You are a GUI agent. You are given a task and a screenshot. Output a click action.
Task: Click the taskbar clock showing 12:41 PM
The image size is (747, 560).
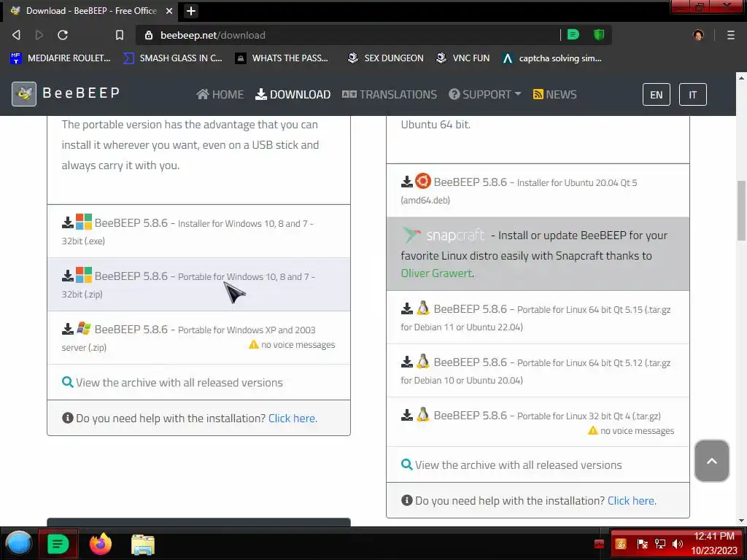pyautogui.click(x=714, y=543)
